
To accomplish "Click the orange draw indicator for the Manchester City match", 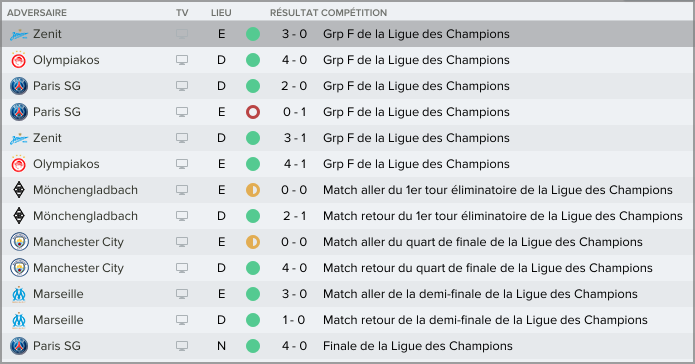I will 253,242.
